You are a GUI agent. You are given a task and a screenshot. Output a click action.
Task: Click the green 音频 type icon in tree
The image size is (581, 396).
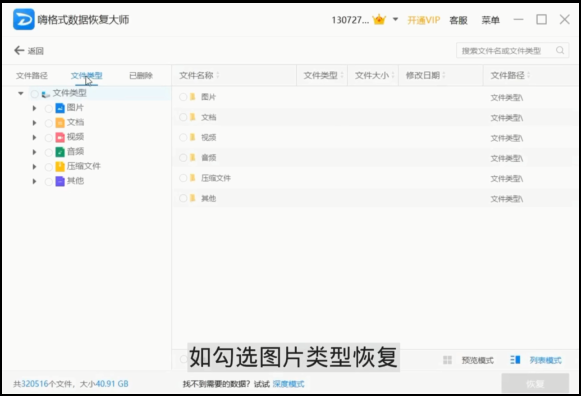click(x=60, y=152)
